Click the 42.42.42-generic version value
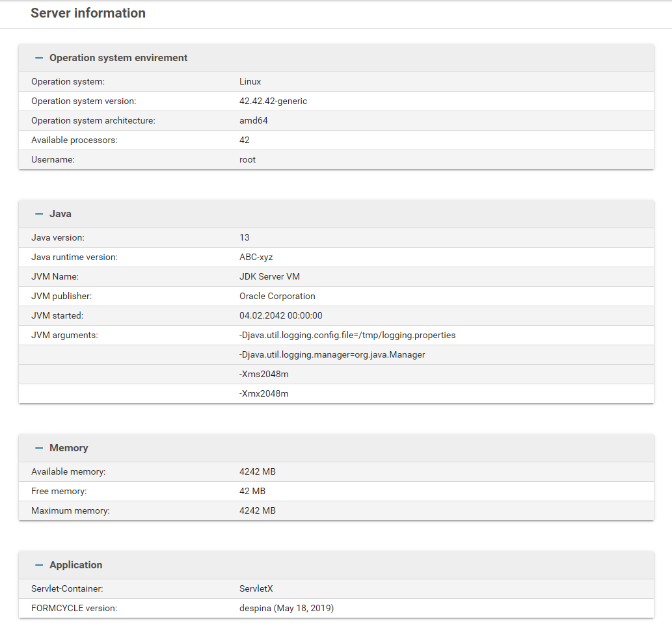Viewport: 672px width, 632px height. coord(273,101)
